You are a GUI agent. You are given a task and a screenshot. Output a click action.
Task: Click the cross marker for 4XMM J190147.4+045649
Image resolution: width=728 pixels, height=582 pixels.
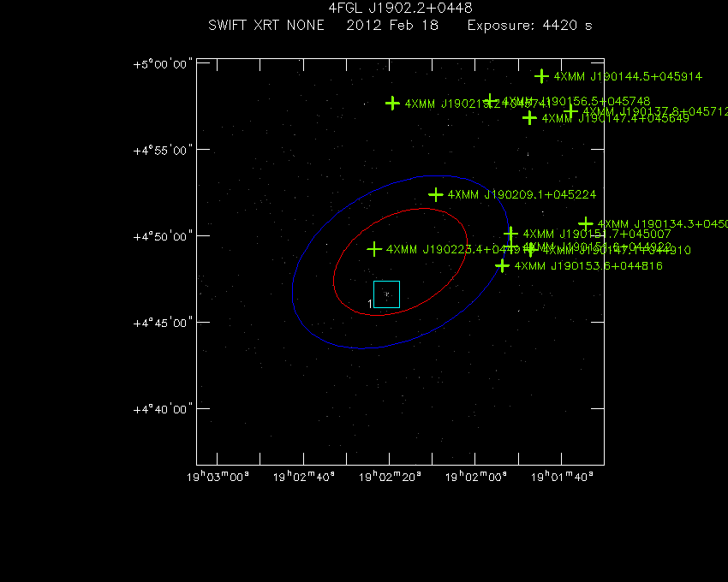[x=529, y=118]
